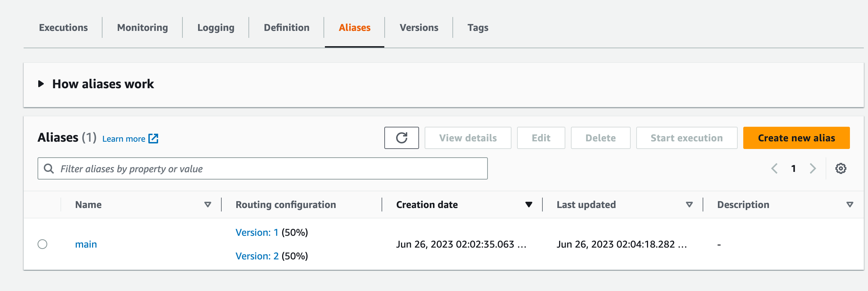
Task: Go to next page arrow
Action: click(x=812, y=169)
